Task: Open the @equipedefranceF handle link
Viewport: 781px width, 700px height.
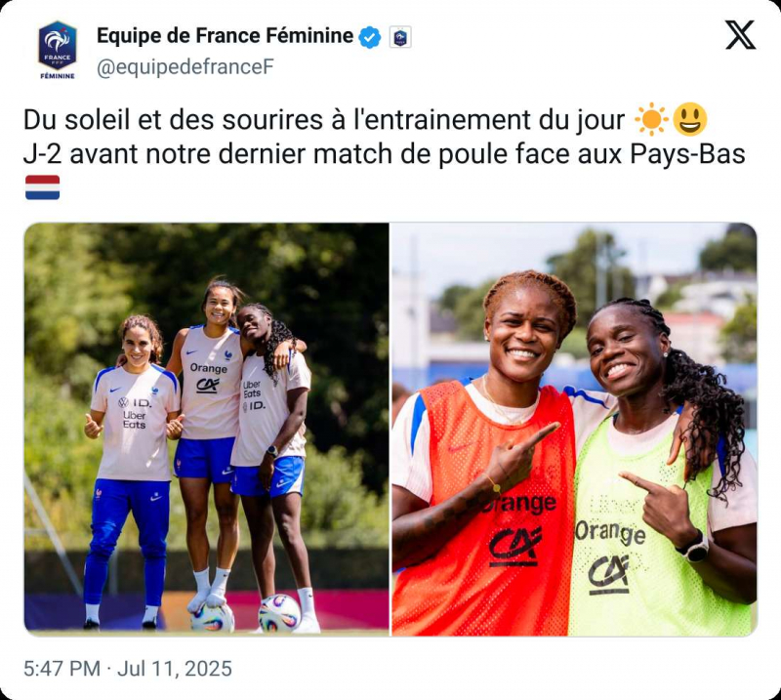Action: (185, 67)
